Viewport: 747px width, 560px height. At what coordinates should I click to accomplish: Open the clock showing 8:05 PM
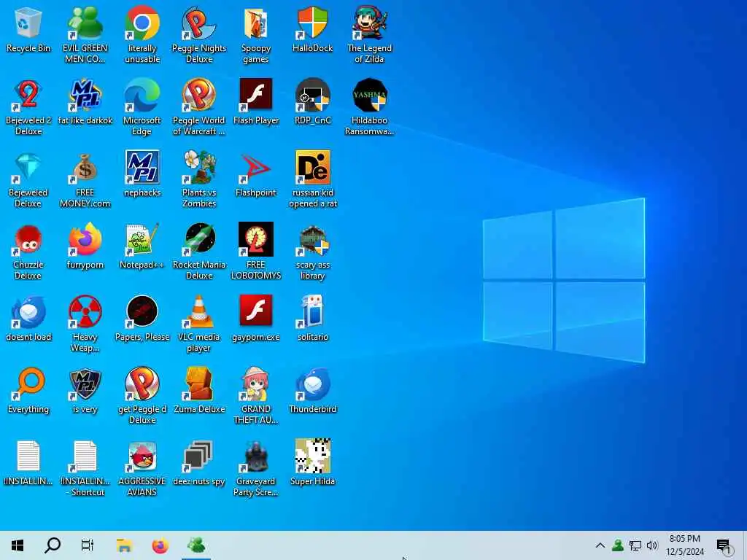pos(684,545)
